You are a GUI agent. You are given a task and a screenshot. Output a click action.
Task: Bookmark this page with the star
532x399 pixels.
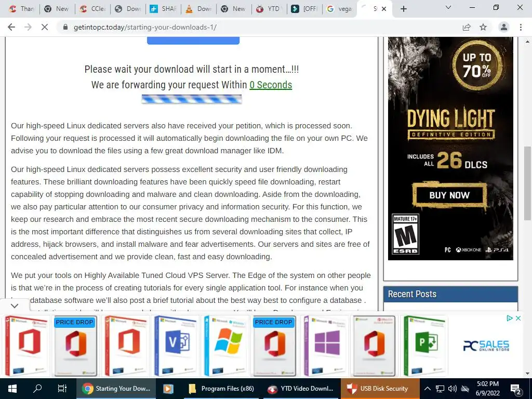[483, 27]
